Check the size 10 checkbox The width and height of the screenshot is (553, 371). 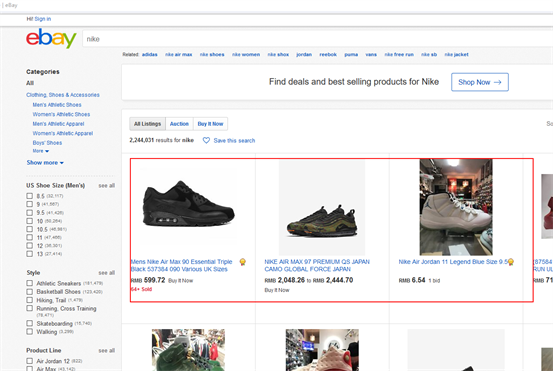click(x=30, y=221)
